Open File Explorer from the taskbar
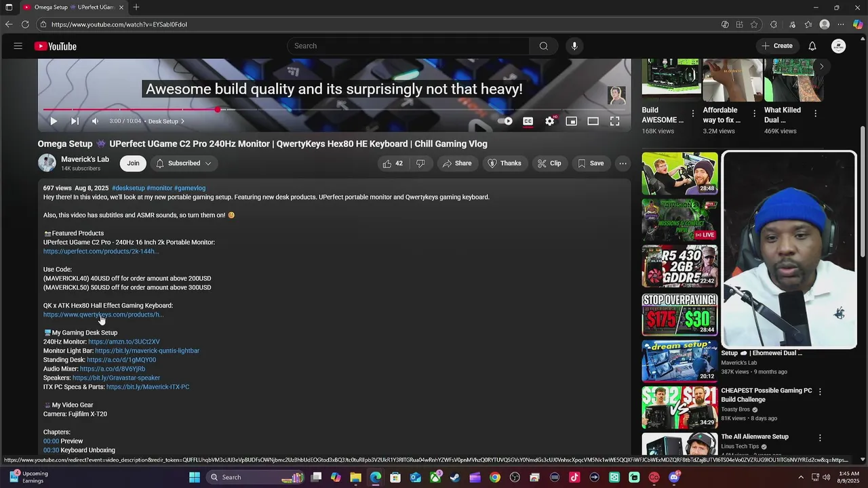 coord(355,477)
